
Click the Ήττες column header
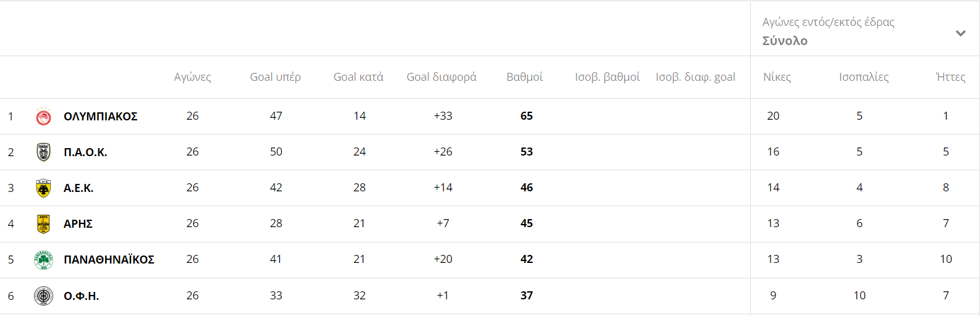[x=950, y=77]
